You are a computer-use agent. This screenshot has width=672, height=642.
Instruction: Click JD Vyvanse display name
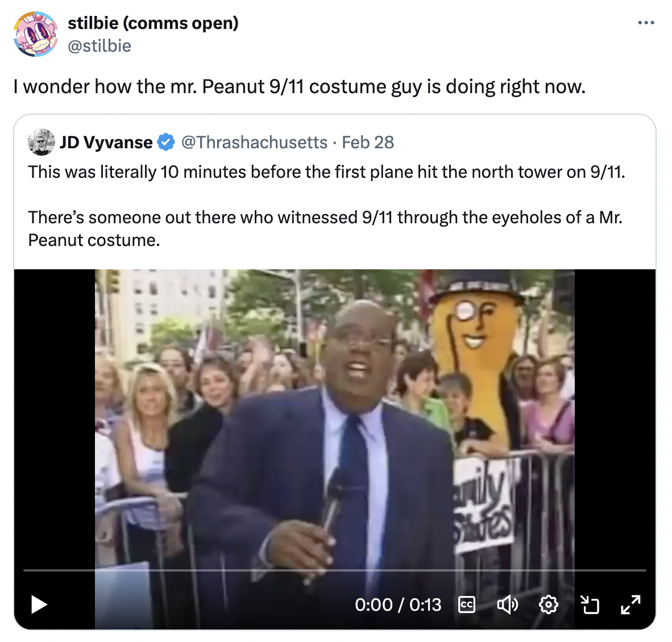[106, 142]
